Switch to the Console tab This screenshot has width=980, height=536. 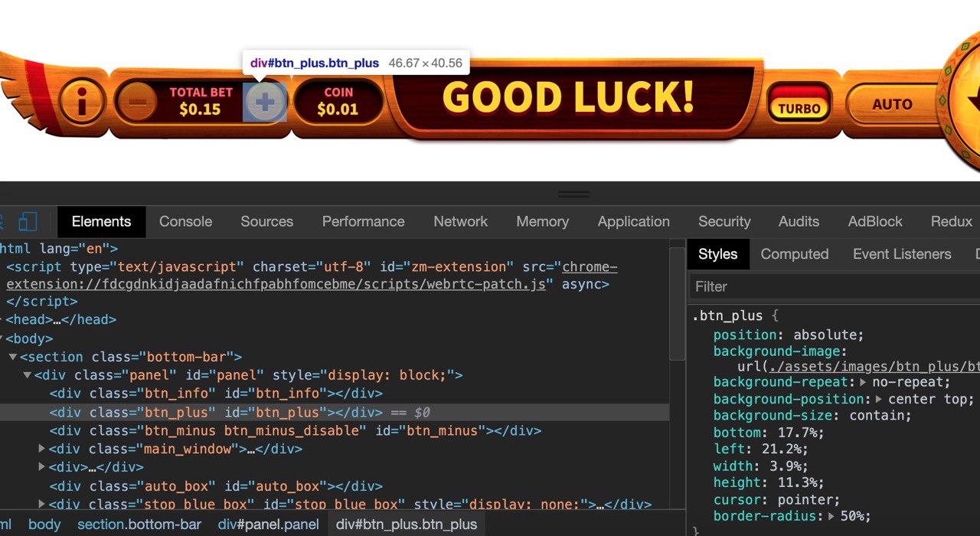pyautogui.click(x=185, y=221)
